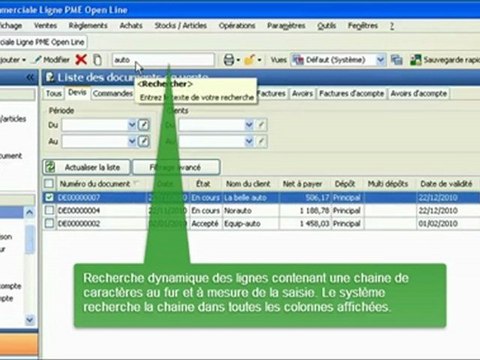Open the Ventes menu

45,26
